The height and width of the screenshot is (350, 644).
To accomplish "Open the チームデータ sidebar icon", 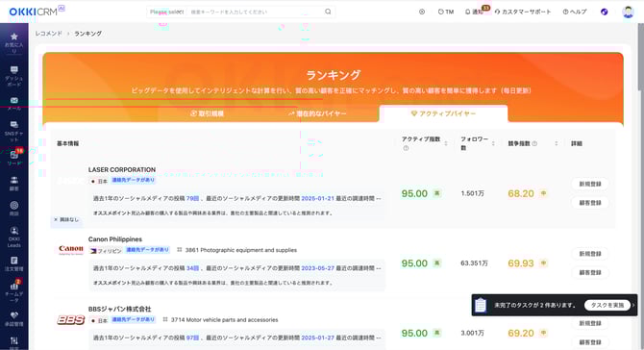I will (x=14, y=291).
